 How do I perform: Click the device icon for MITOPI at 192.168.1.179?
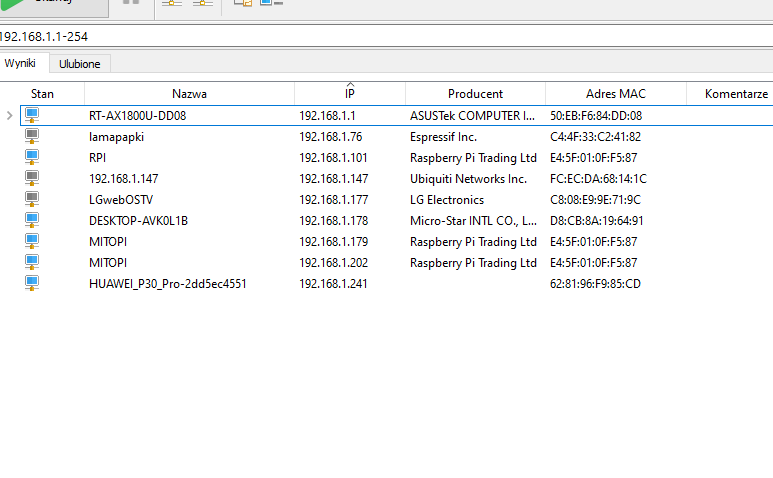click(x=32, y=241)
